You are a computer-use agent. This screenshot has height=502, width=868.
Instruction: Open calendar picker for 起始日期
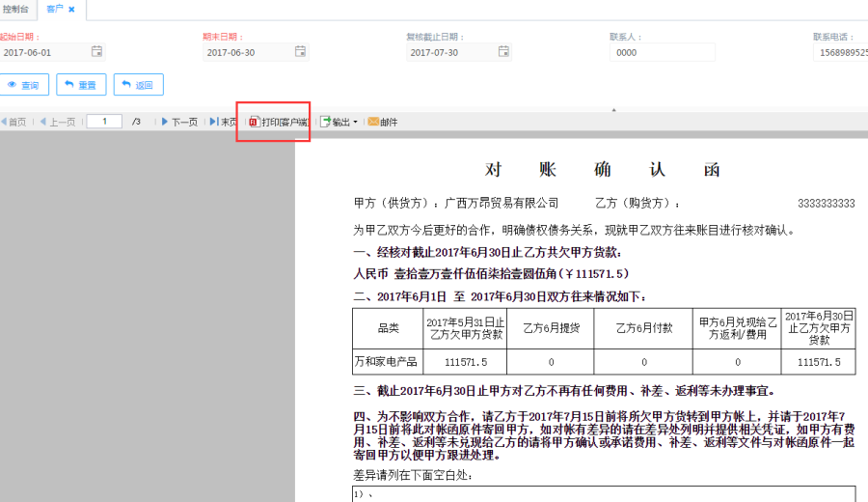pyautogui.click(x=96, y=52)
